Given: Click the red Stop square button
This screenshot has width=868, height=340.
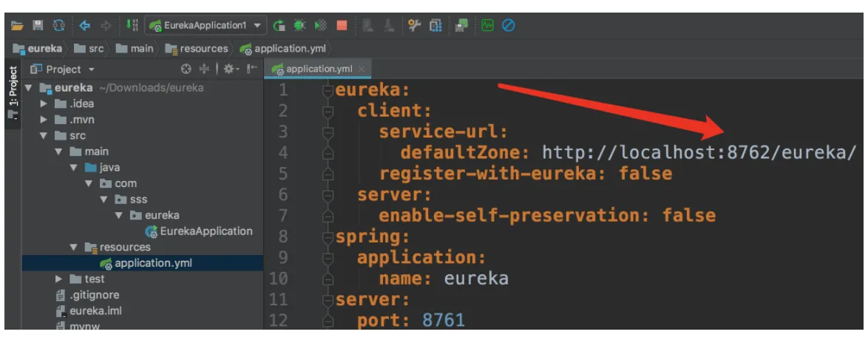Looking at the screenshot, I should (342, 25).
